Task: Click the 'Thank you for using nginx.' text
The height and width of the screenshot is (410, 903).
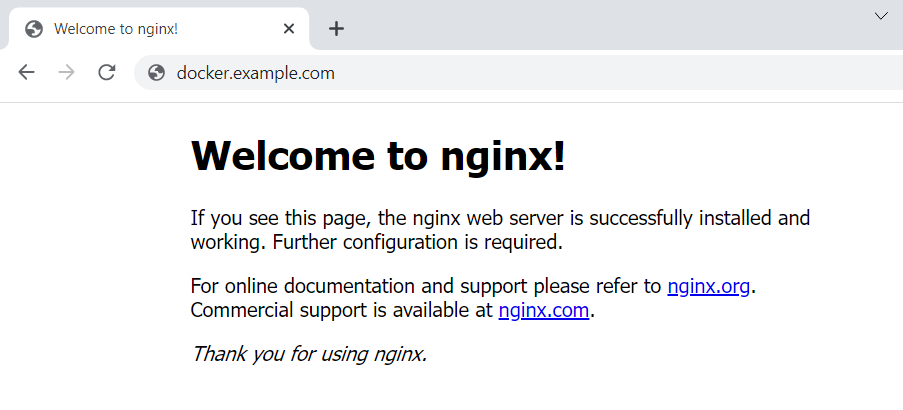Action: pos(309,354)
